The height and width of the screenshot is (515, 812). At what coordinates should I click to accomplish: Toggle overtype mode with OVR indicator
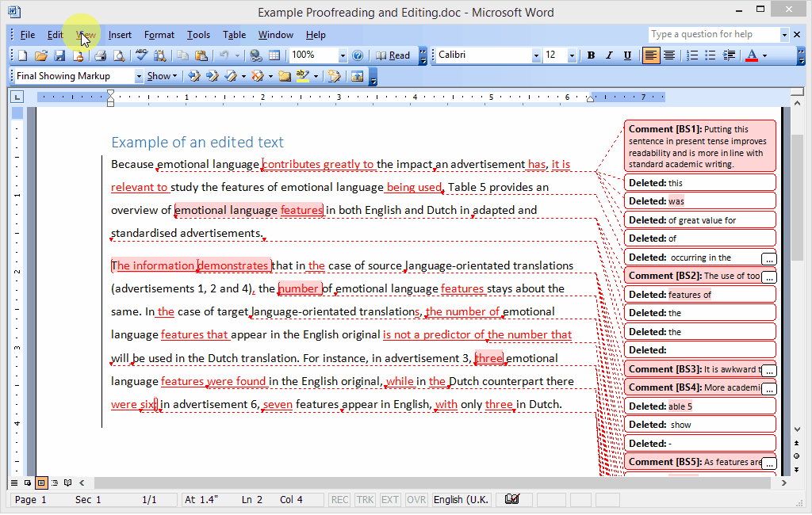(x=416, y=499)
